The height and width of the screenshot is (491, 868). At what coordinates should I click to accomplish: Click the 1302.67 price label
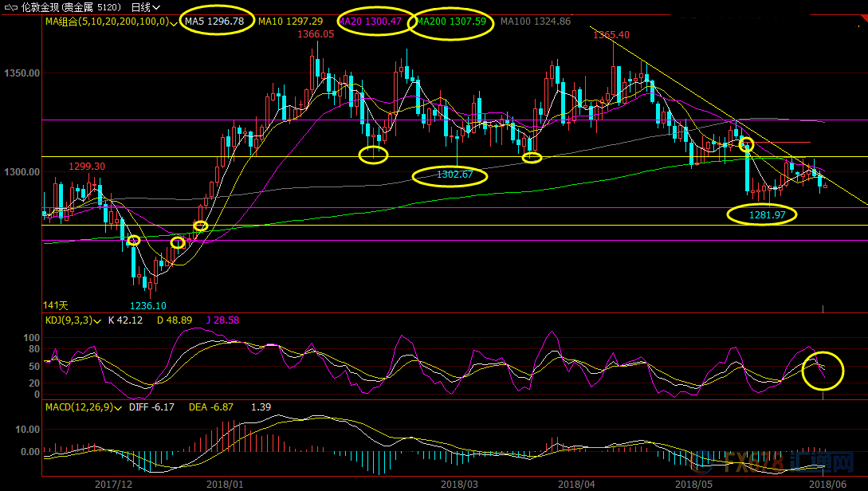455,175
